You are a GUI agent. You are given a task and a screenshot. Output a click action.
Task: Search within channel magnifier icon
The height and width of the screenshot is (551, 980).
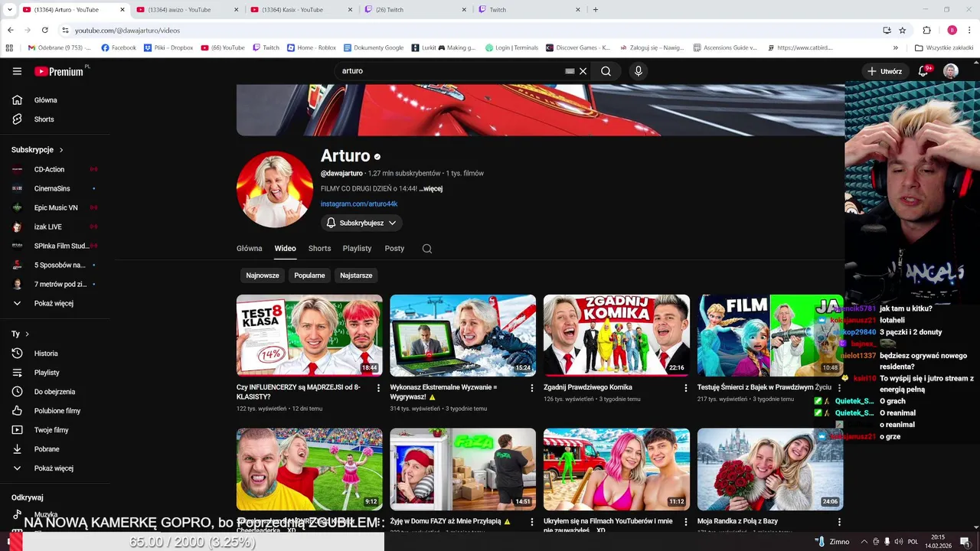click(x=427, y=249)
